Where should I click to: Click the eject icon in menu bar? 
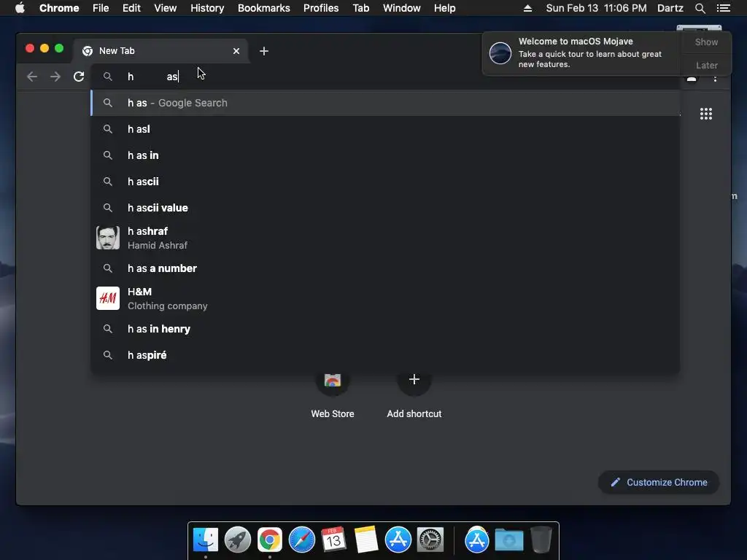point(527,8)
